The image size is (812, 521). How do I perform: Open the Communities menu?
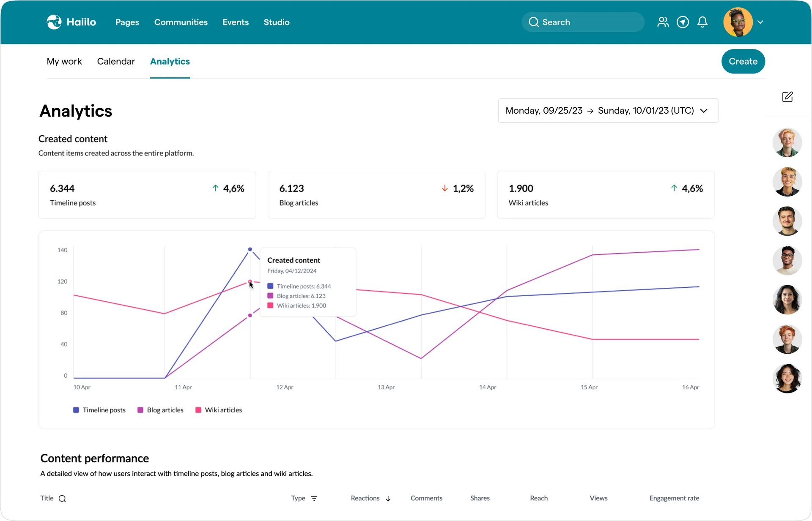tap(181, 22)
